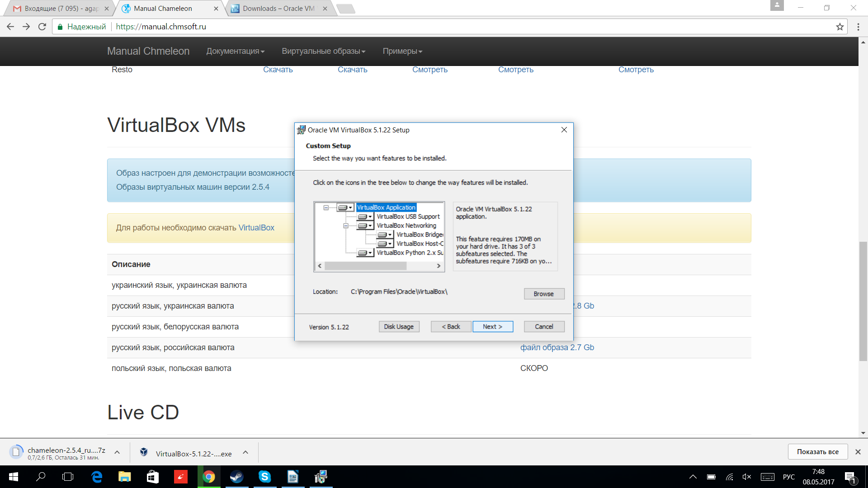Open VirtualBox Application feature icon dropdown
Viewport: 868px width, 488px height.
[345, 207]
